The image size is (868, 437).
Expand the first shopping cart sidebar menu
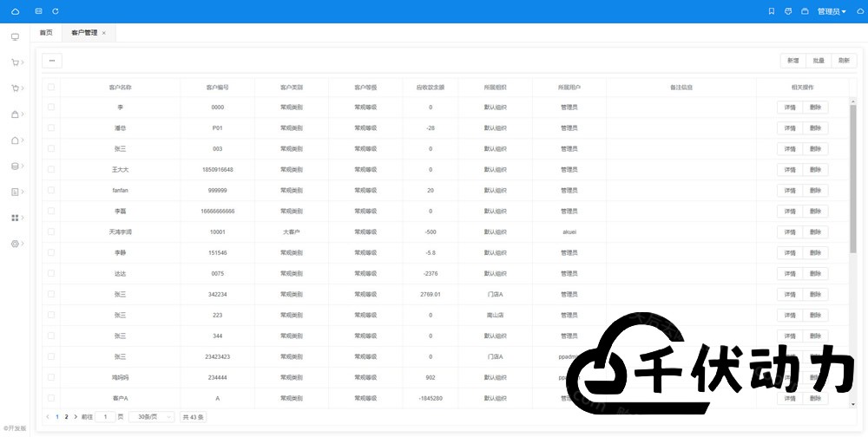pyautogui.click(x=16, y=62)
